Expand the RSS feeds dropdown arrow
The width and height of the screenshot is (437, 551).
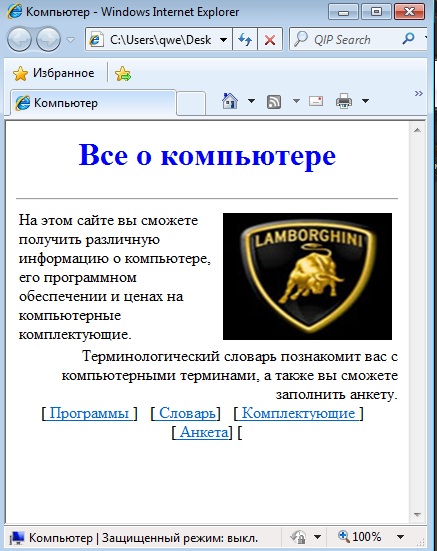pos(296,101)
